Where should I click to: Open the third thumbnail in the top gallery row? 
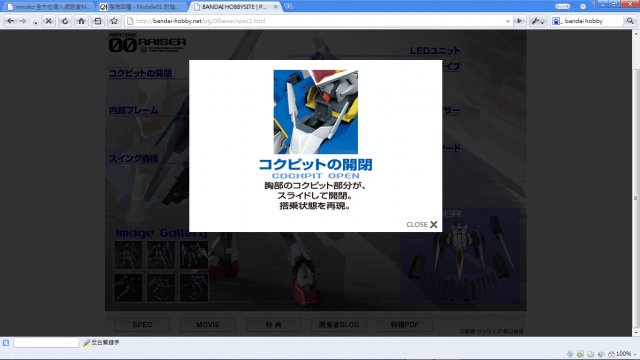pyautogui.click(x=193, y=255)
